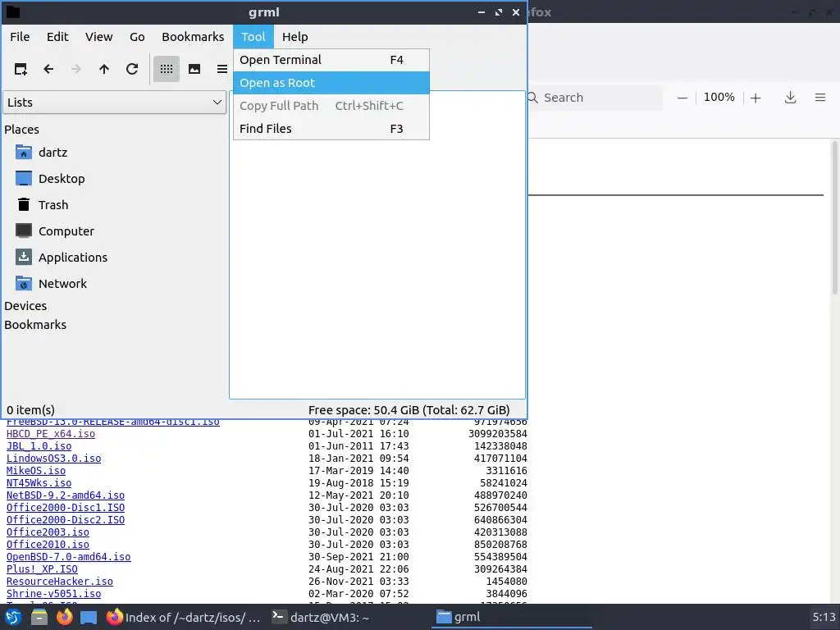
Task: Choose Open as Root menu entry
Action: [x=331, y=83]
